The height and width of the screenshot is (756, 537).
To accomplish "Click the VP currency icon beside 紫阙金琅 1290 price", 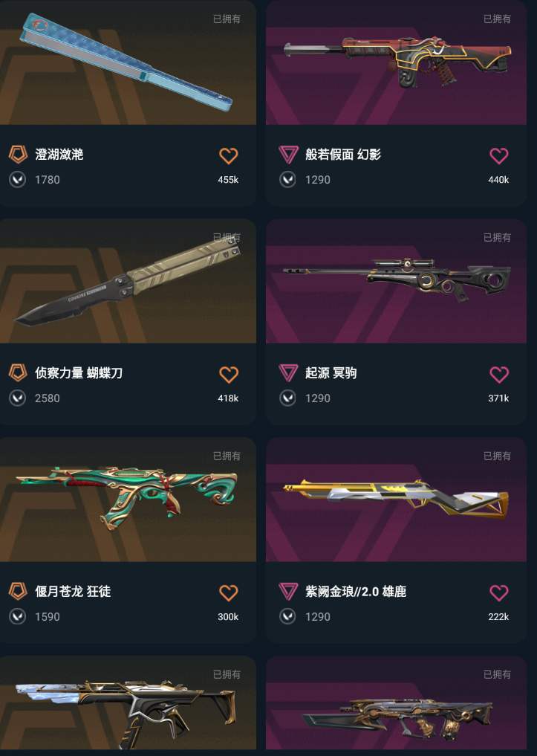I will click(x=288, y=617).
